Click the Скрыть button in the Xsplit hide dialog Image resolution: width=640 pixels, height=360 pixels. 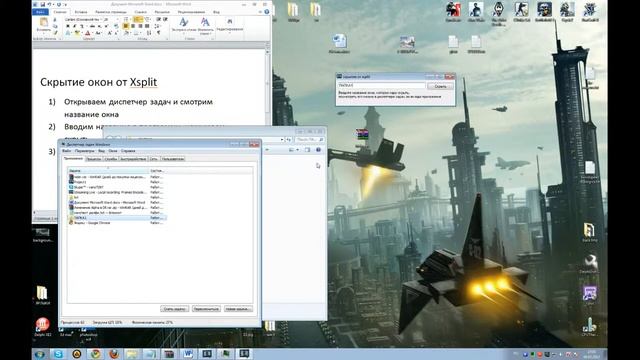440,86
